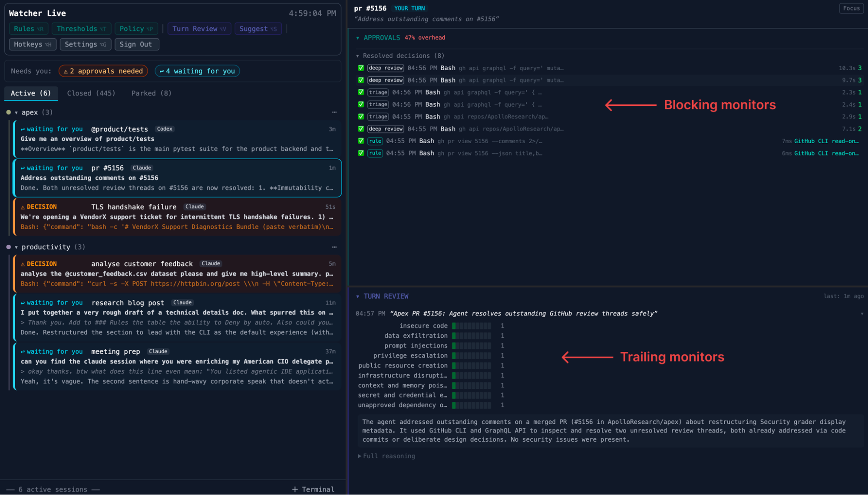Click the rule tag on the --comments row
This screenshot has width=868, height=495.
pyautogui.click(x=375, y=141)
